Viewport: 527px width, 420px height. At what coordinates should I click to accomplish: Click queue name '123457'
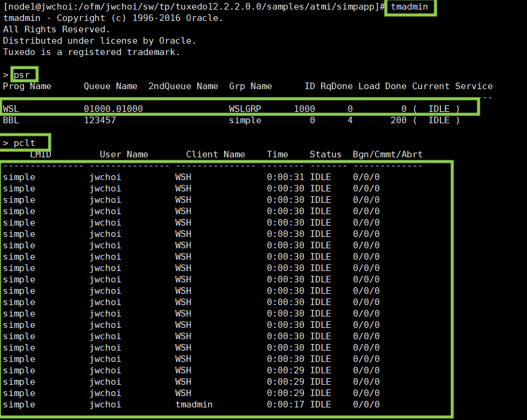point(100,120)
